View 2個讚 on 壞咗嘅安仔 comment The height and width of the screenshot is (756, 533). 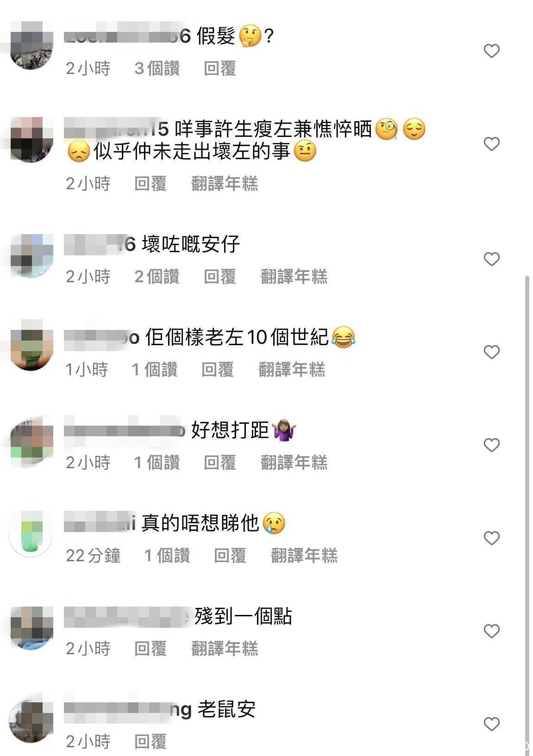[157, 277]
